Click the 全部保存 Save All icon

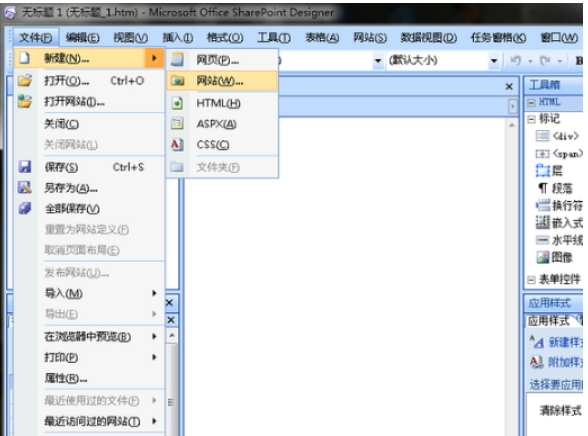click(25, 208)
